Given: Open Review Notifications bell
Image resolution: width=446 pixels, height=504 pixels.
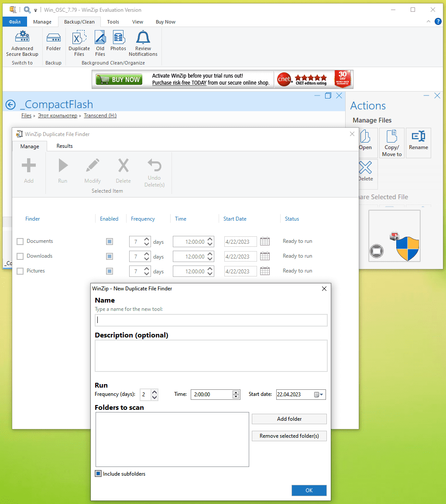Looking at the screenshot, I should coord(143,44).
